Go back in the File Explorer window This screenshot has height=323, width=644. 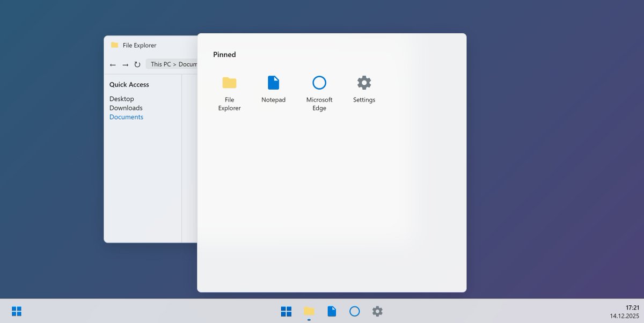[x=113, y=64]
